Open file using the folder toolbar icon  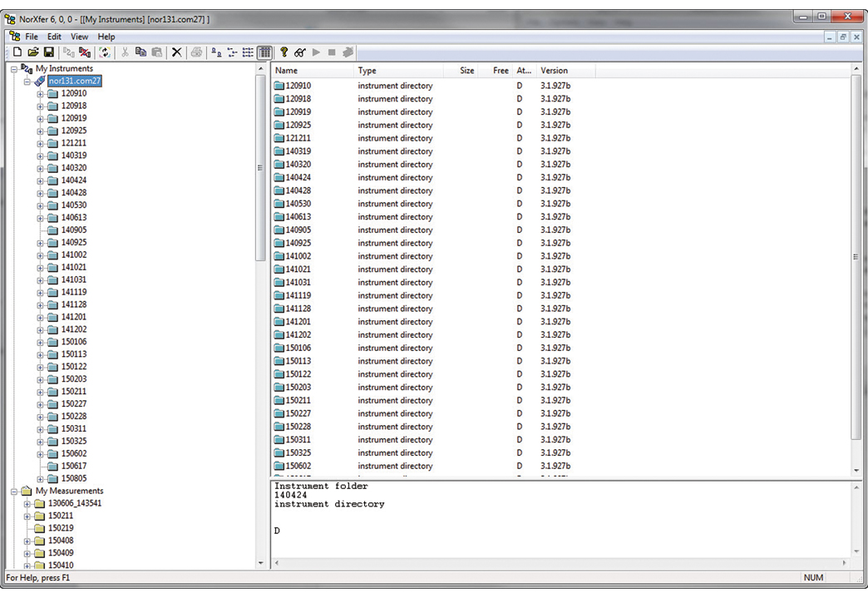[x=33, y=52]
